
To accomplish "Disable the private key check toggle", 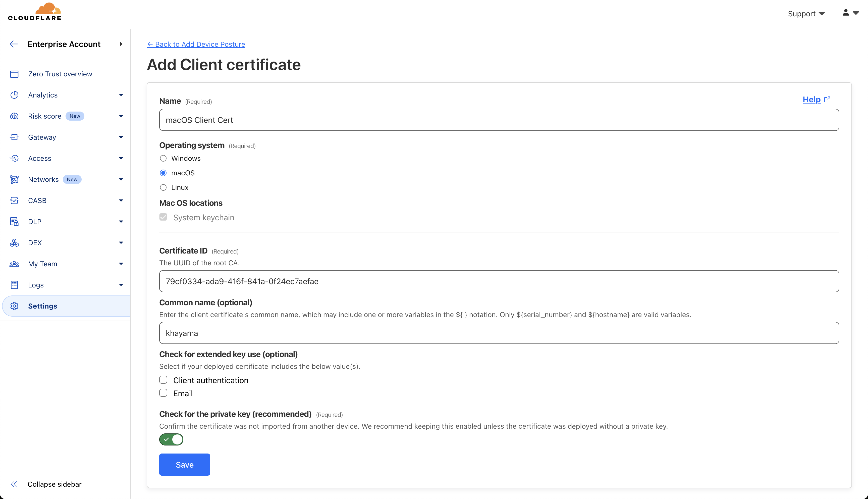I will [x=171, y=439].
